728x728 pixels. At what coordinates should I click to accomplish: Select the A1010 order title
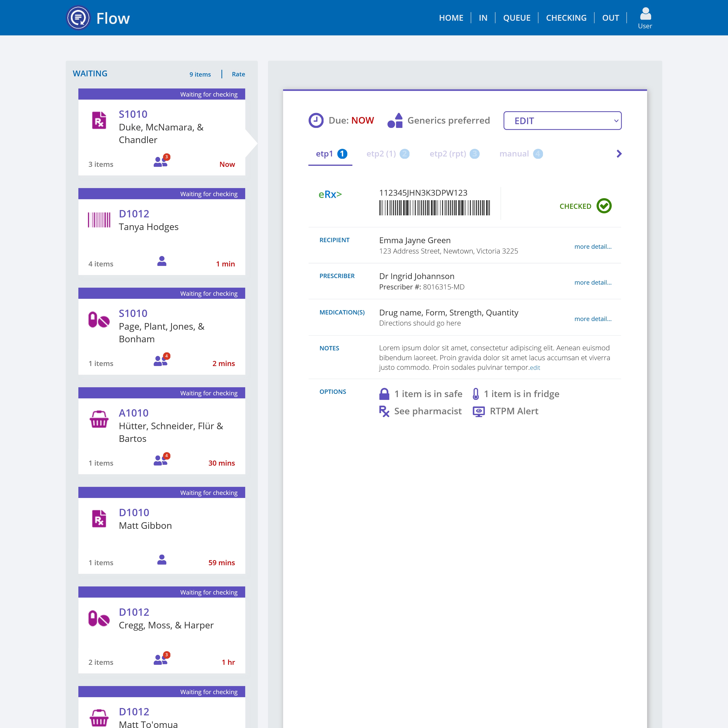(134, 413)
